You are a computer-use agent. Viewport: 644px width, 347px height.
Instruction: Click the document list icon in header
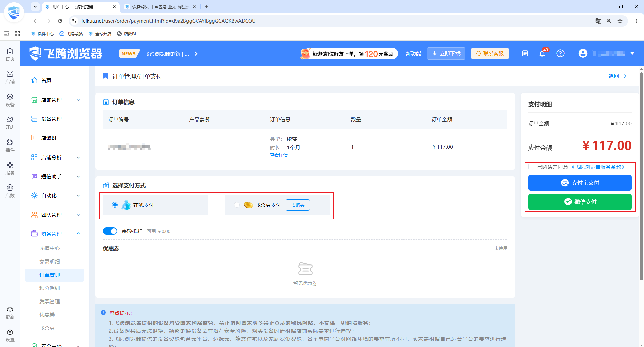525,54
